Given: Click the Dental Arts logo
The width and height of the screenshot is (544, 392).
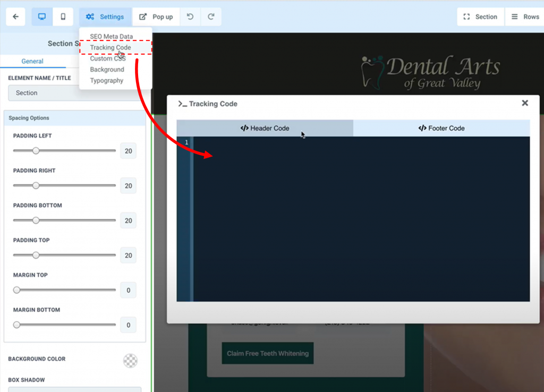Looking at the screenshot, I should coord(430,72).
